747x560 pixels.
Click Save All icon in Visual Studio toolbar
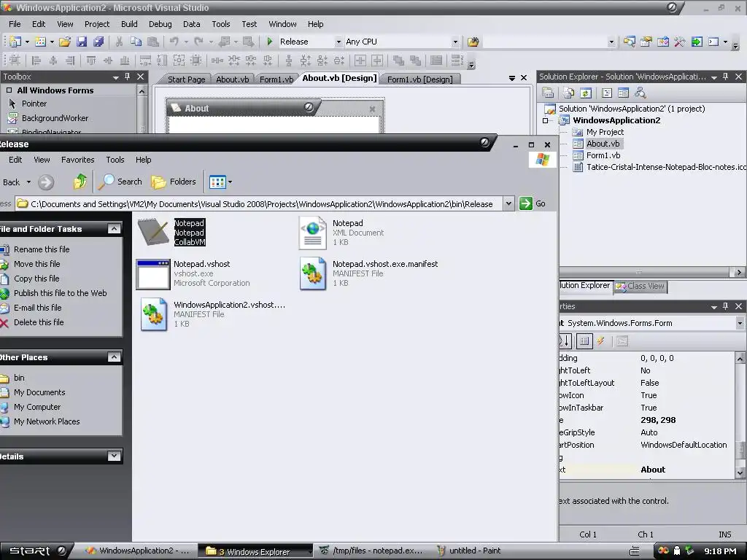[x=98, y=42]
